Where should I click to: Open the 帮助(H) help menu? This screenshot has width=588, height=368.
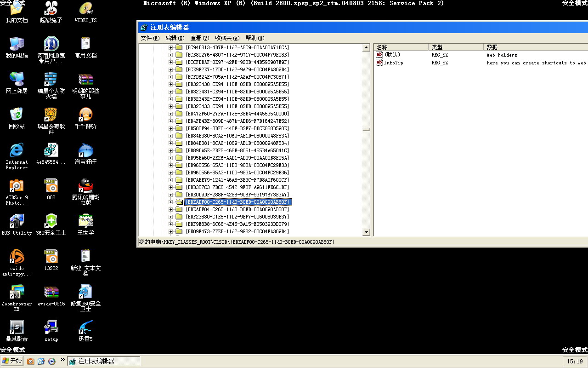255,38
